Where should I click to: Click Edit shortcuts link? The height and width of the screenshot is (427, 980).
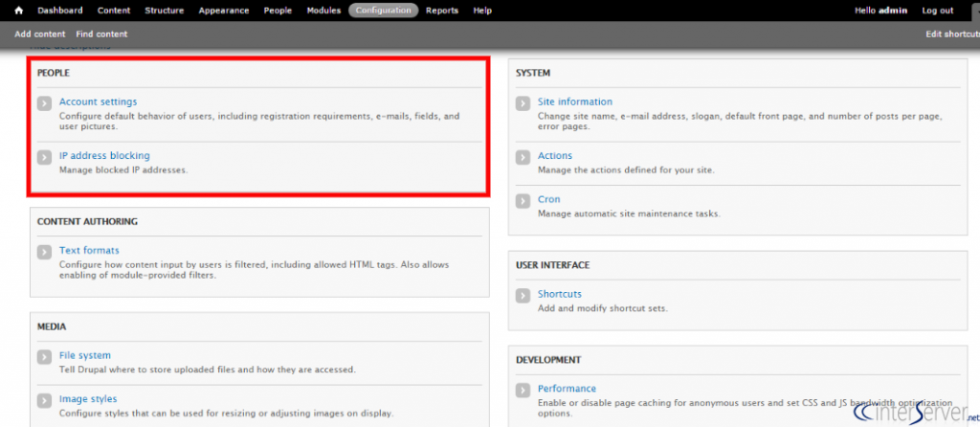click(952, 34)
